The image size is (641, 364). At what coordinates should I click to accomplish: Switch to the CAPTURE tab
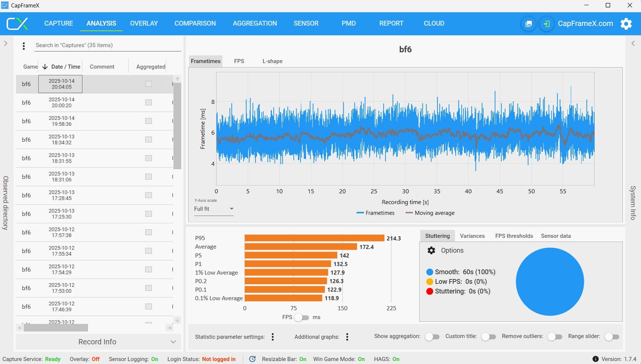tap(59, 23)
